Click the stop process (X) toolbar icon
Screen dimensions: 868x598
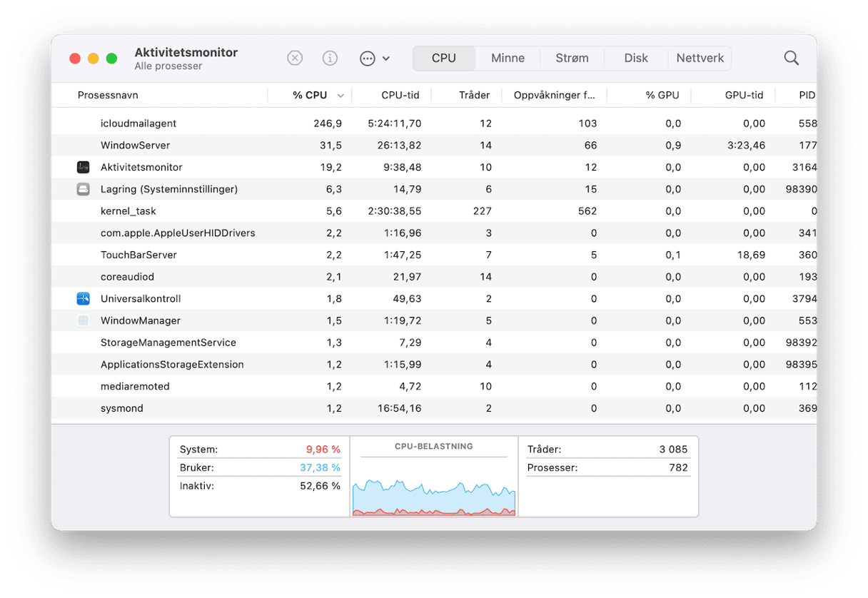click(295, 59)
